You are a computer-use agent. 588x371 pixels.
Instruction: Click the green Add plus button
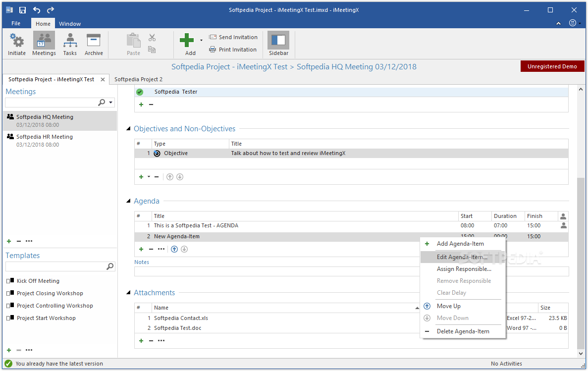(x=187, y=40)
